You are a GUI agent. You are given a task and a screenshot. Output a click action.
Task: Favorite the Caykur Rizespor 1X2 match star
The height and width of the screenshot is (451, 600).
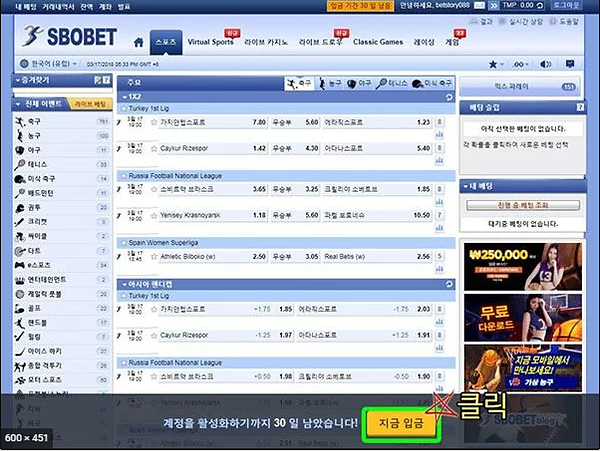[x=154, y=148]
